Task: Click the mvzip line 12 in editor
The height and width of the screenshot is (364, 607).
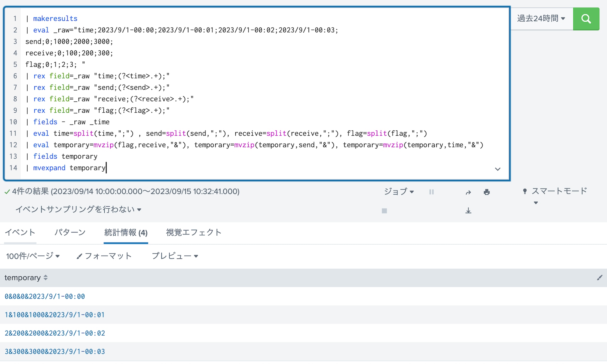Action: click(255, 145)
